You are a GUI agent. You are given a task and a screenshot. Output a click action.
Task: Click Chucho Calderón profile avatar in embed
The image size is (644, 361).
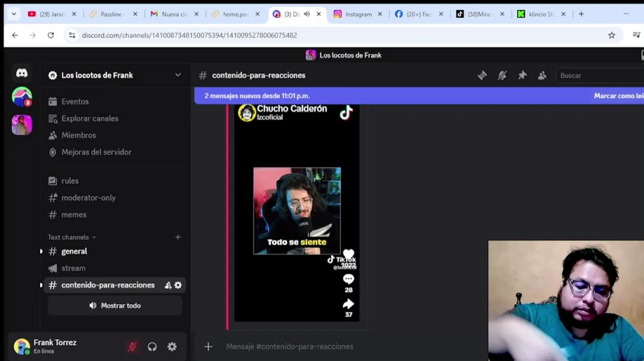(x=247, y=112)
